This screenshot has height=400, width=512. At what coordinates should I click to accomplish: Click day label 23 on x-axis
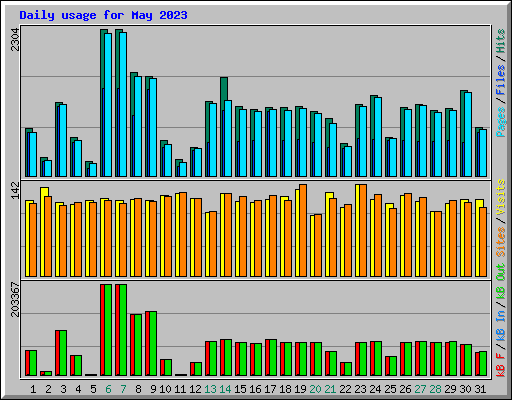[360, 389]
